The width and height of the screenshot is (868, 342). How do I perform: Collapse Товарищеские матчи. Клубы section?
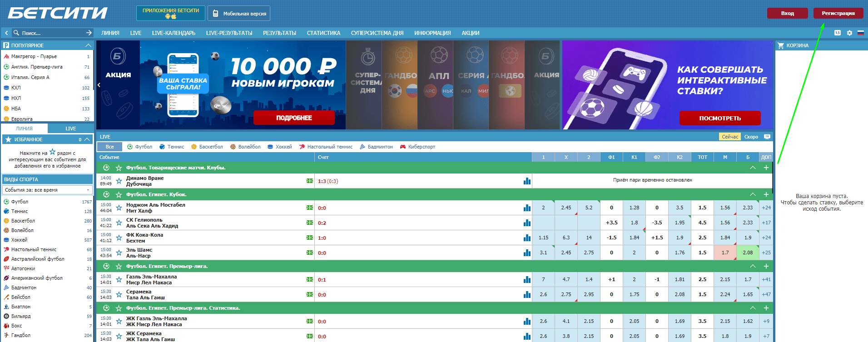point(753,168)
